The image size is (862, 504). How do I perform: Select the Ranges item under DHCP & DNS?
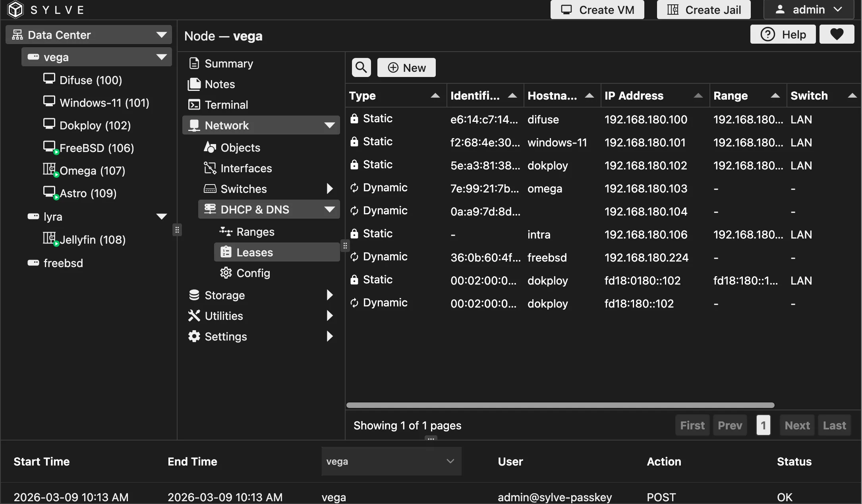[255, 231]
